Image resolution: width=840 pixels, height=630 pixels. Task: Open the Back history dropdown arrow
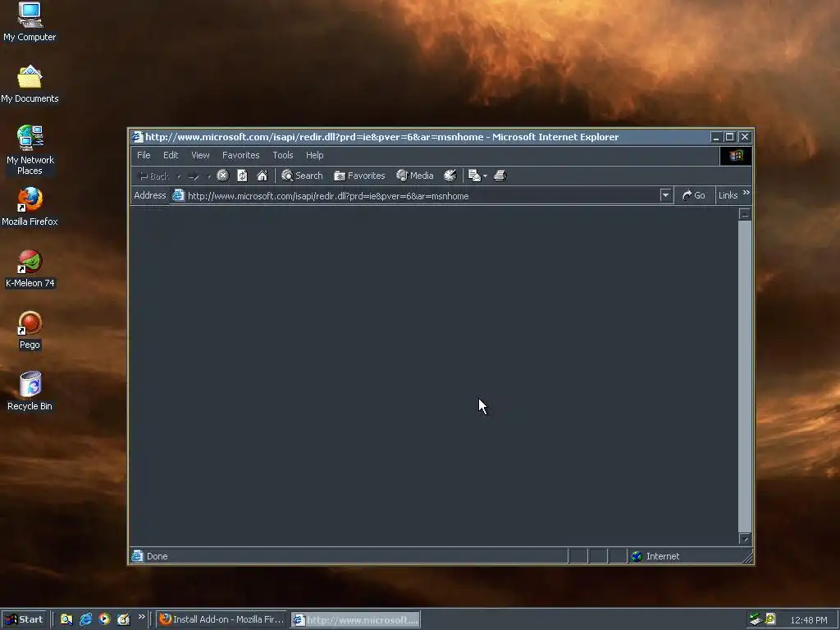179,176
